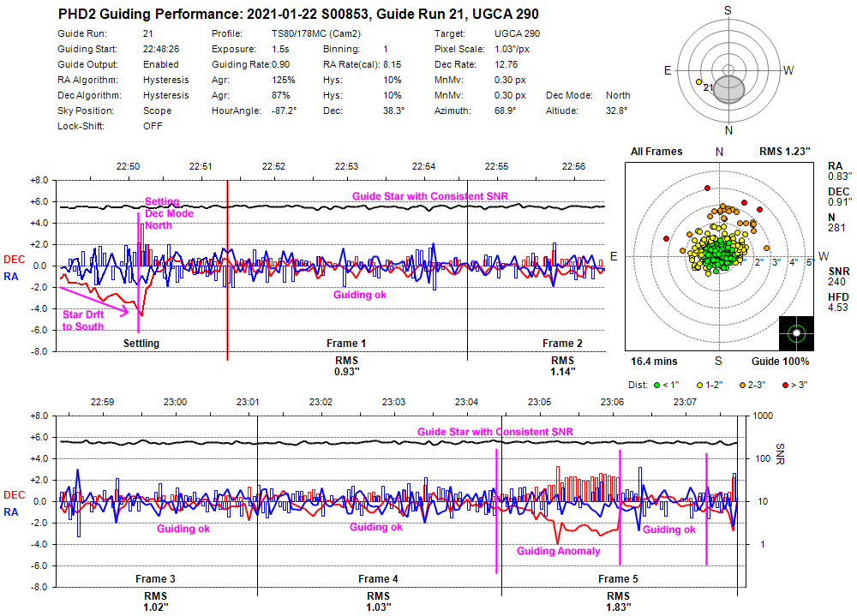Click the 23:04 time axis label
The height and width of the screenshot is (616, 857).
[x=467, y=403]
